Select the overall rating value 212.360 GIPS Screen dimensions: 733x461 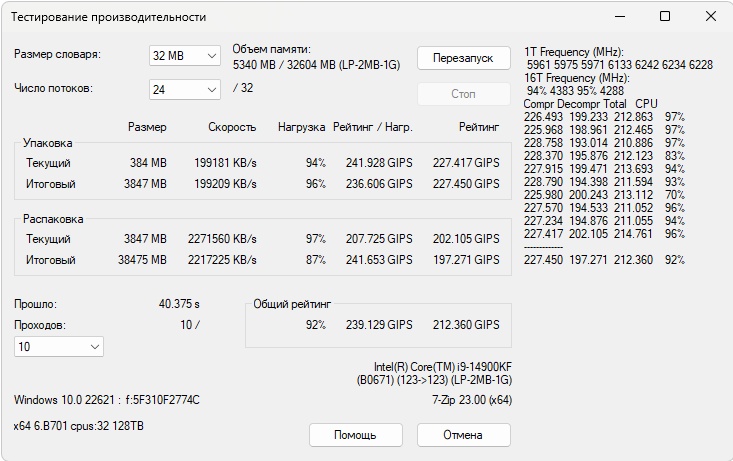(466, 325)
